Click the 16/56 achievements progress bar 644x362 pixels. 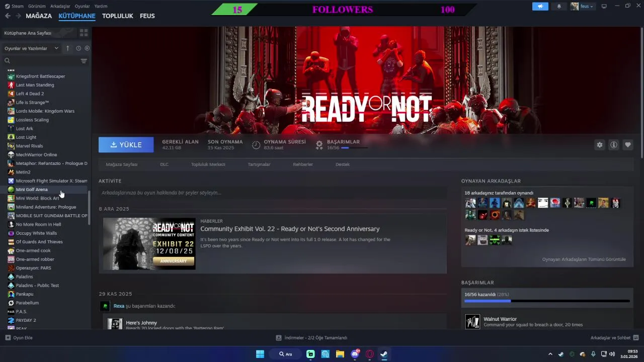click(547, 301)
